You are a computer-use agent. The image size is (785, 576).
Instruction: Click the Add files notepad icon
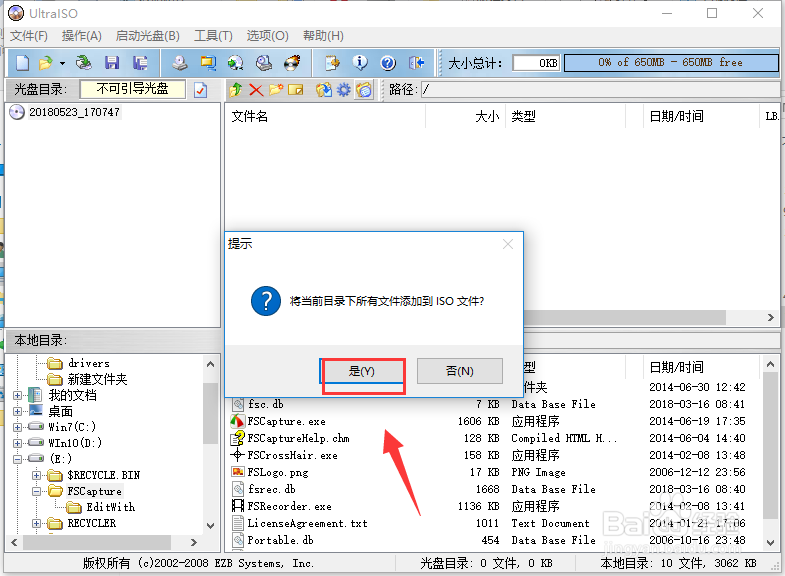(332, 63)
